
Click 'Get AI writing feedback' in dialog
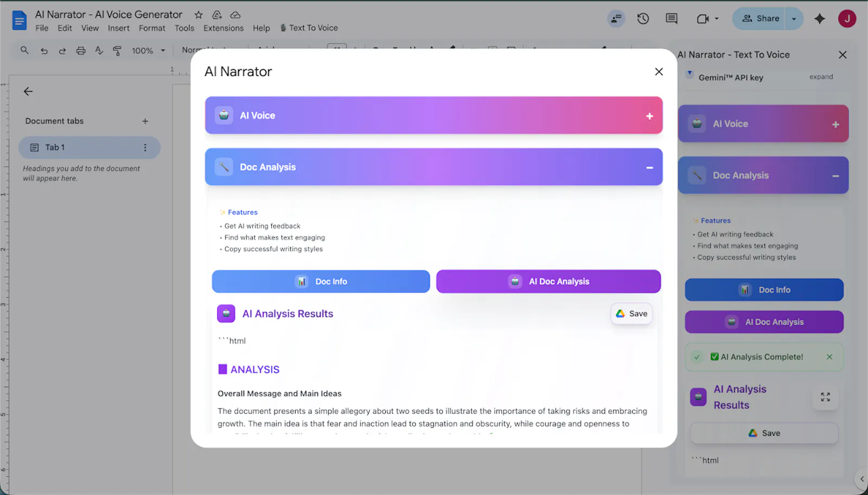point(262,226)
